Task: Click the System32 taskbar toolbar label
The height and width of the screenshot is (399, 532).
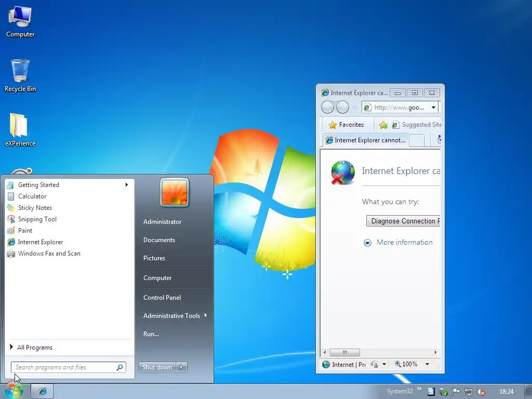Action: click(x=400, y=391)
